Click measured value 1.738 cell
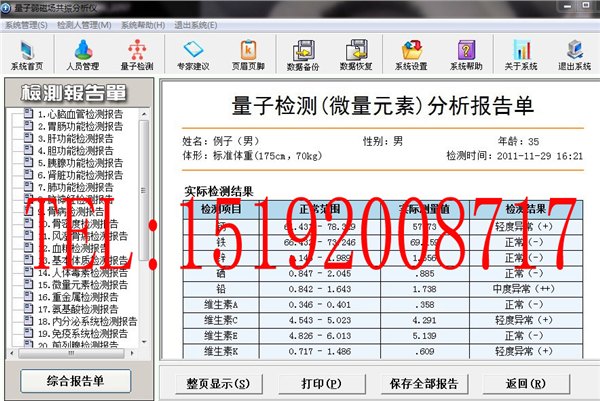This screenshot has height=401, width=600. 425,289
